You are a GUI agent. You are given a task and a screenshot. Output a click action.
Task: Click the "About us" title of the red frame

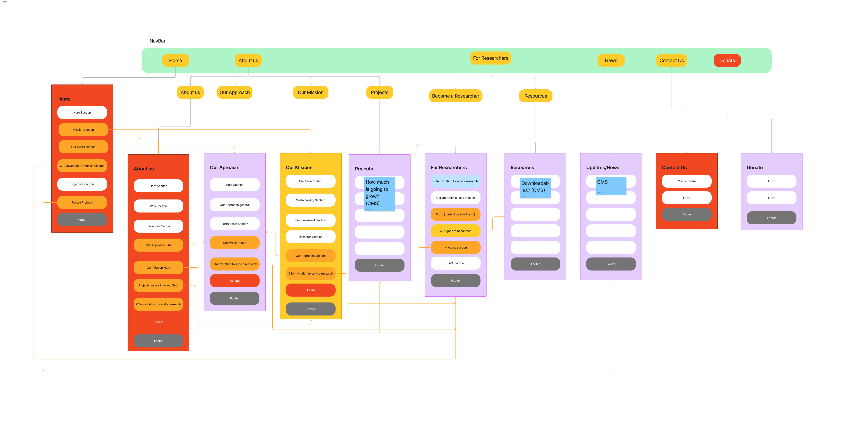(144, 169)
